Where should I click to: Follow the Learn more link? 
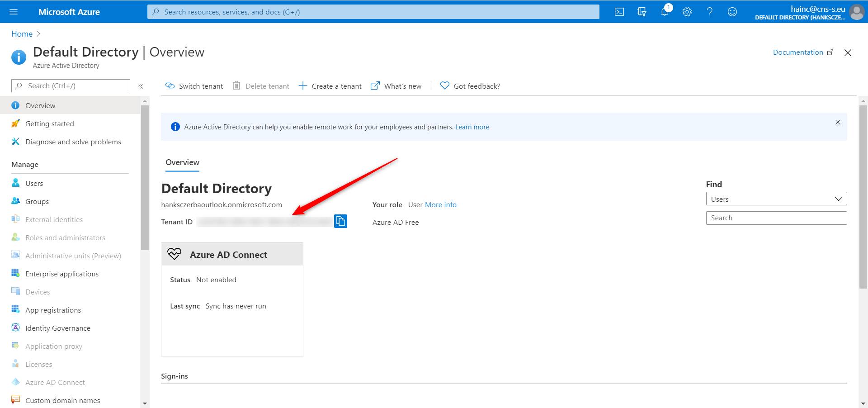472,127
